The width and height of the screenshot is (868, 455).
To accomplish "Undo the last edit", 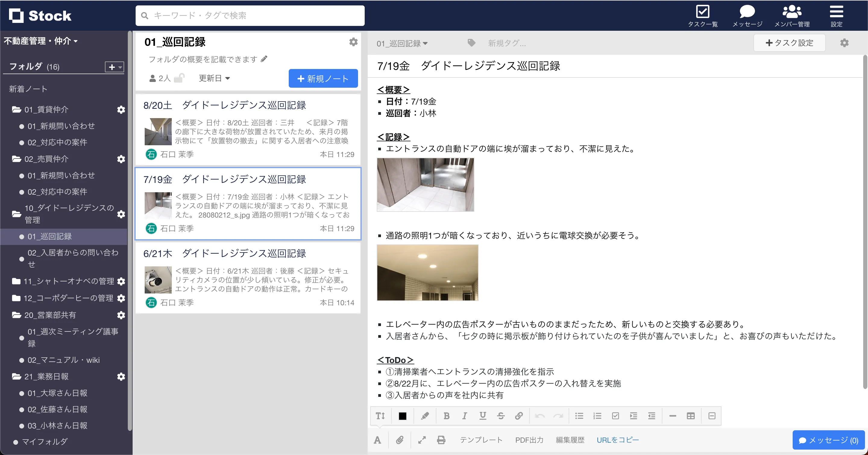I will coord(539,416).
